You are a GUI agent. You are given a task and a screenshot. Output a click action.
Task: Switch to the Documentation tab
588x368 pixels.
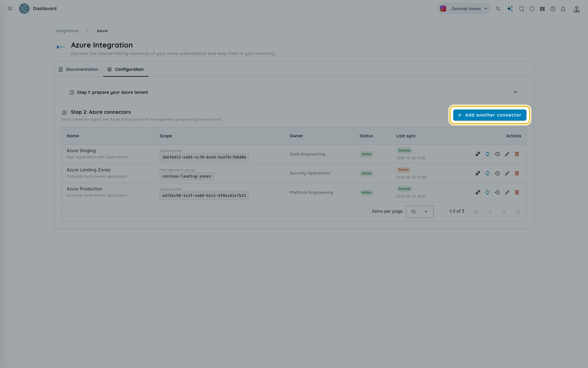[79, 70]
